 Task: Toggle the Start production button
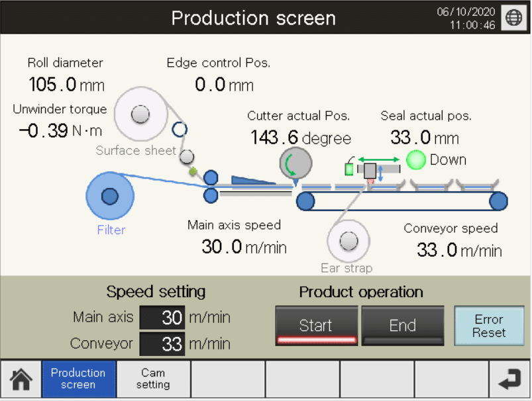point(316,326)
